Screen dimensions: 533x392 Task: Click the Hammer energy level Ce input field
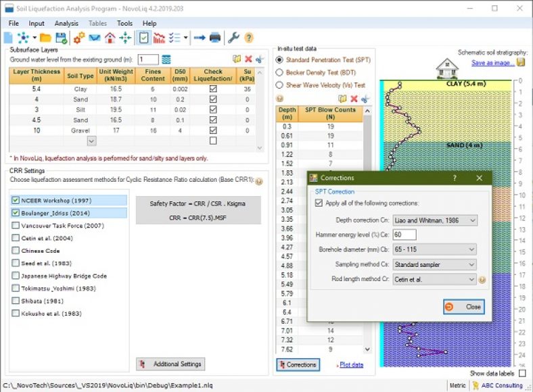click(x=404, y=235)
